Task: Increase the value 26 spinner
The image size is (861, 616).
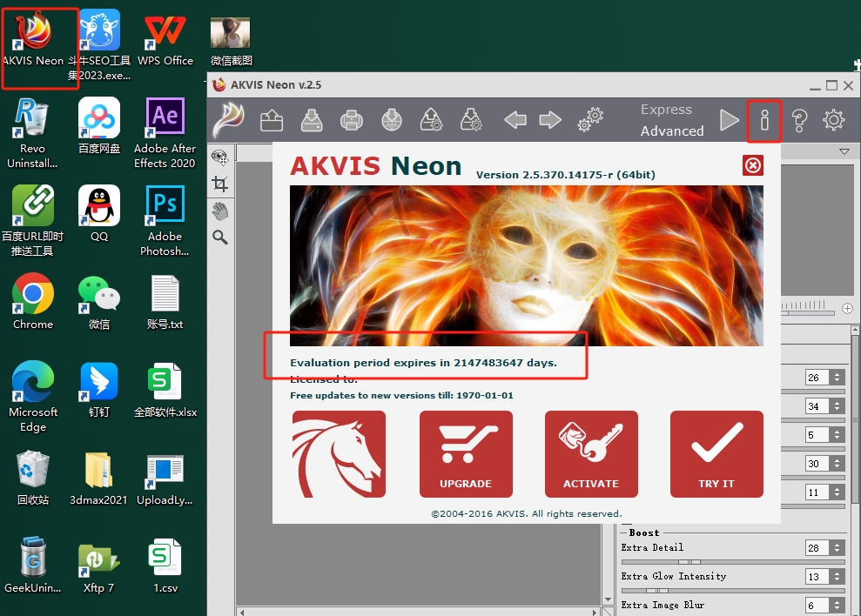Action: pyautogui.click(x=837, y=374)
